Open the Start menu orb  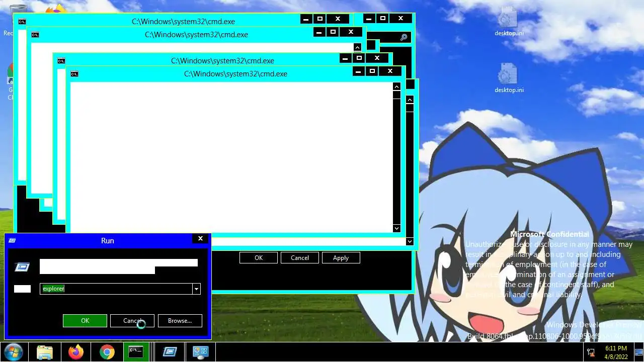point(13,351)
